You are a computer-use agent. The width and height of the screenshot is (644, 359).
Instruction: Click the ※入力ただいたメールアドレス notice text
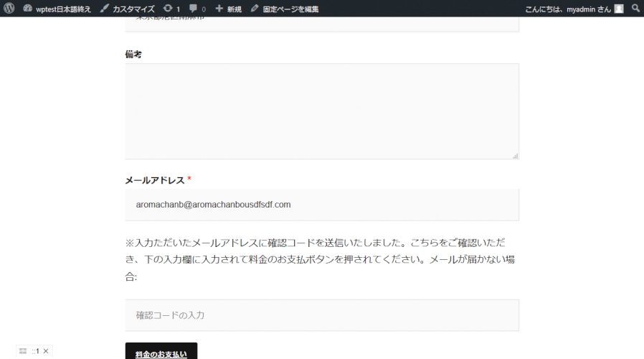pyautogui.click(x=320, y=259)
